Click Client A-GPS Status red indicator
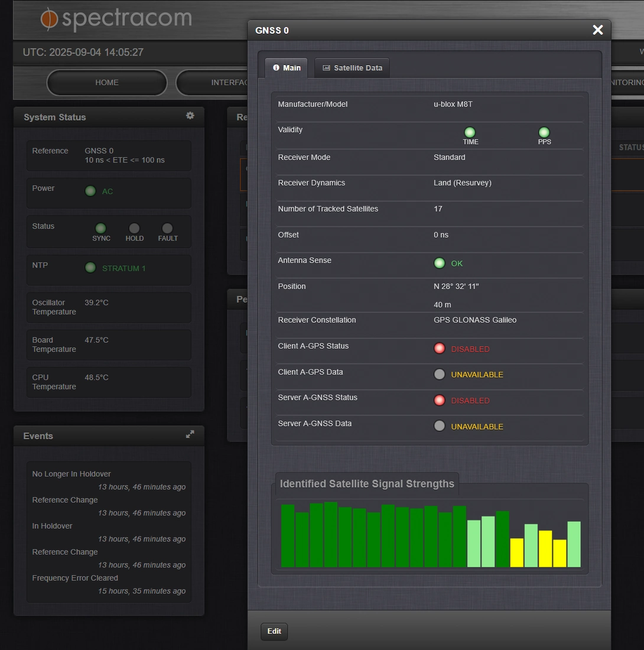Screen dimensions: 644x650 point(440,349)
